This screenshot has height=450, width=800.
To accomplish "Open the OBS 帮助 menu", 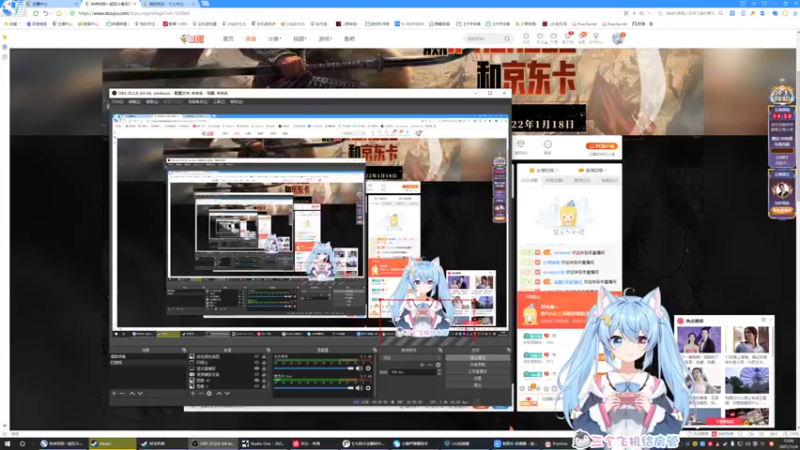I will click(x=236, y=102).
